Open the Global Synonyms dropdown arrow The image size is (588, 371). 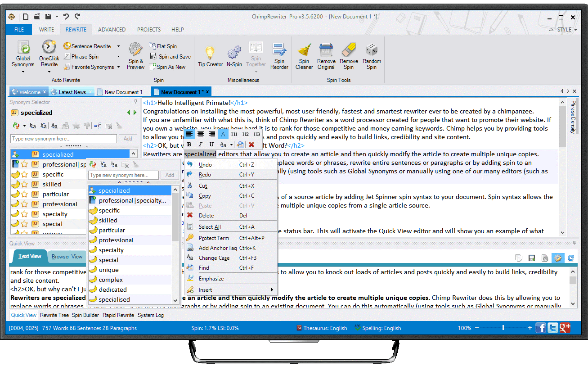tap(23, 73)
